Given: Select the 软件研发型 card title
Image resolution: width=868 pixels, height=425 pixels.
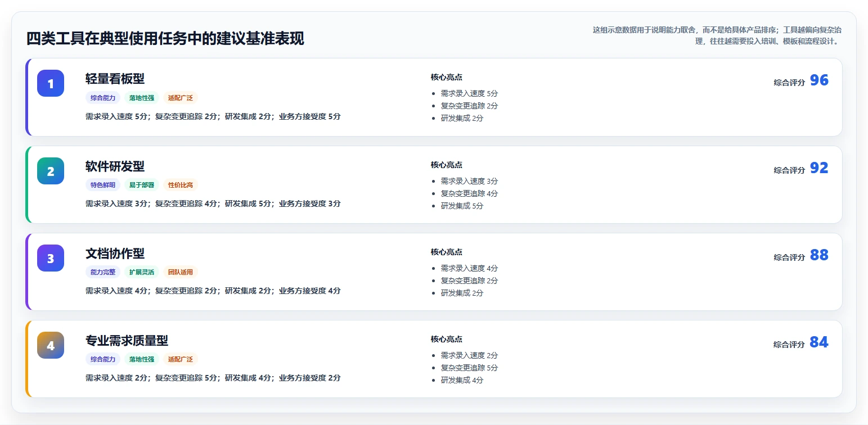Looking at the screenshot, I should [115, 166].
